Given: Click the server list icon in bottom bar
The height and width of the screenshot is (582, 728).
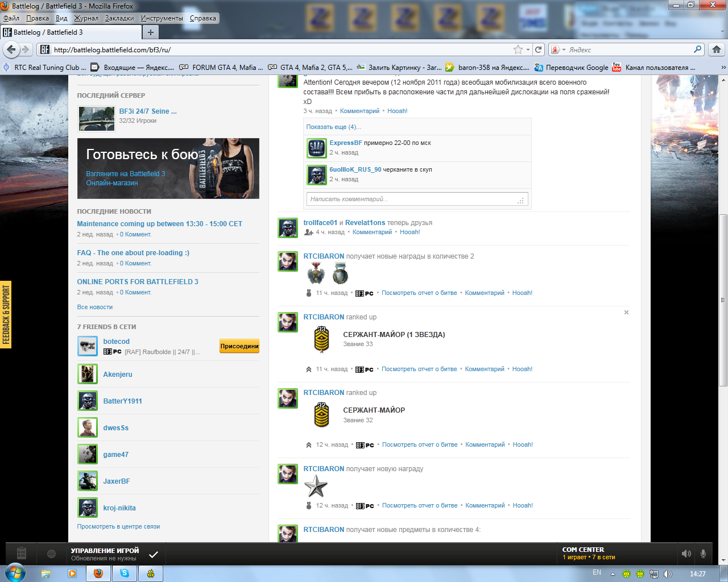Looking at the screenshot, I should pyautogui.click(x=22, y=553).
